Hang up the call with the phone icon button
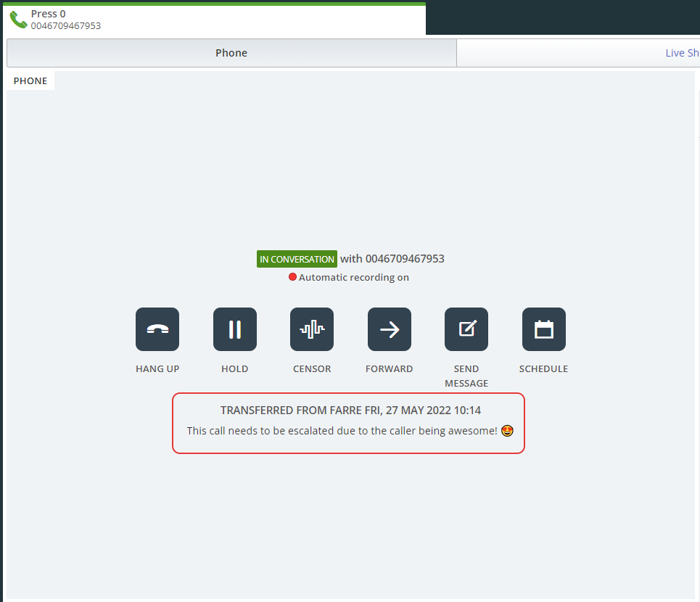 tap(157, 329)
